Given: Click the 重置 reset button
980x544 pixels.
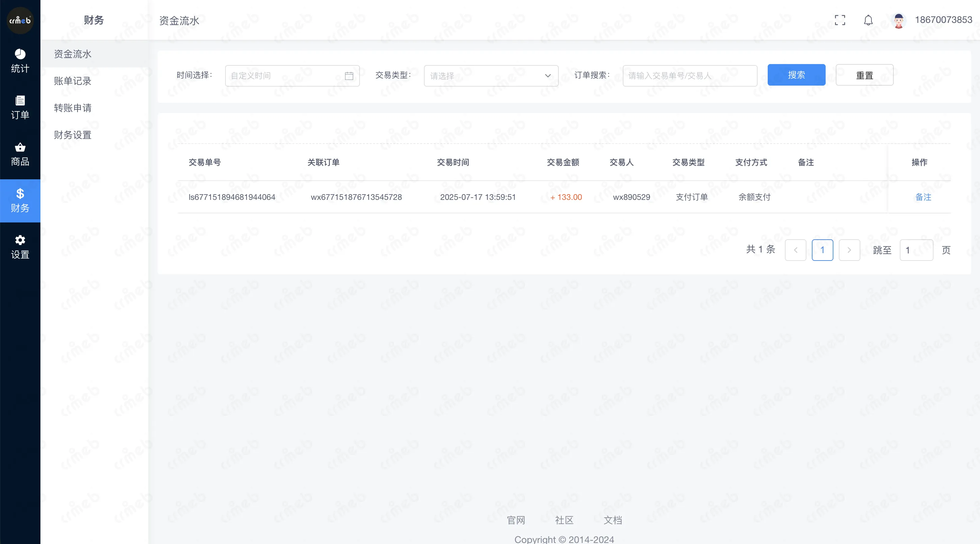Looking at the screenshot, I should (864, 75).
